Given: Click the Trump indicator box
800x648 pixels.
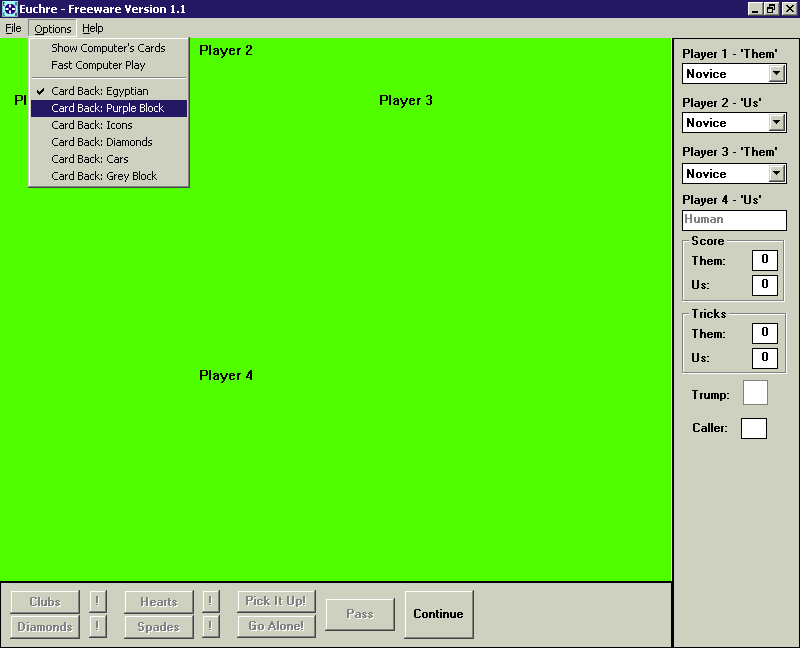Looking at the screenshot, I should (755, 393).
